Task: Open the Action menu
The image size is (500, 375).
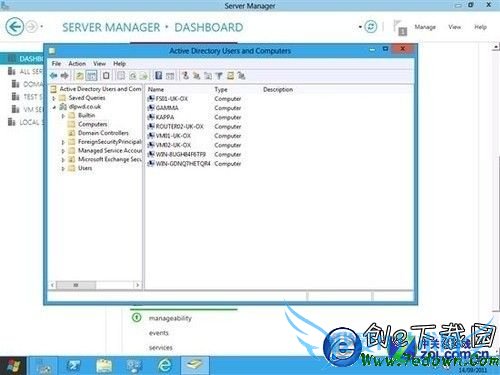Action: 77,63
